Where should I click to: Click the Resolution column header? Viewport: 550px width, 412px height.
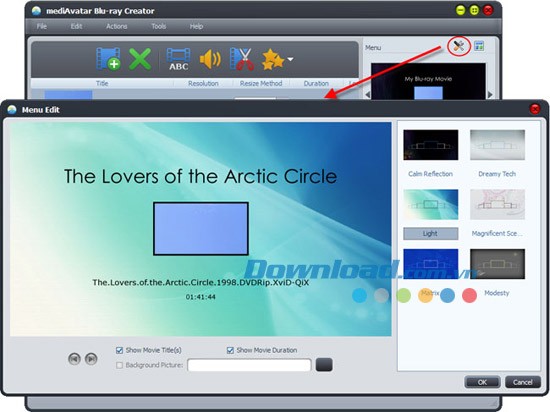coord(203,83)
